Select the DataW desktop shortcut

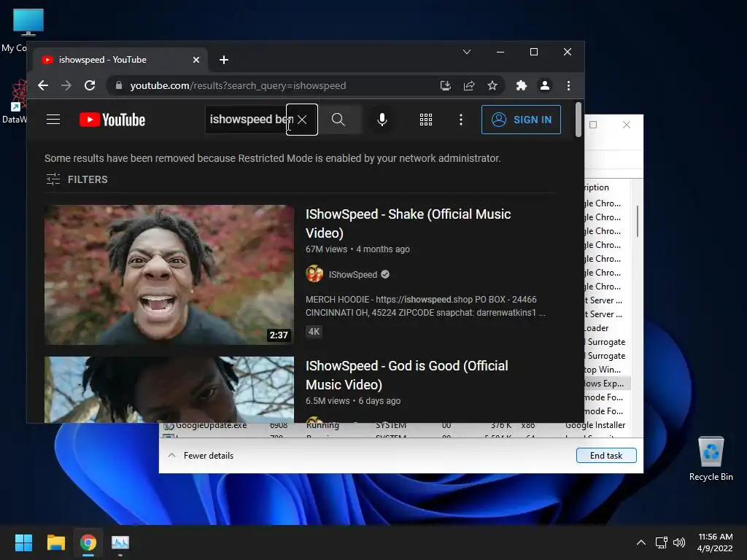point(15,101)
